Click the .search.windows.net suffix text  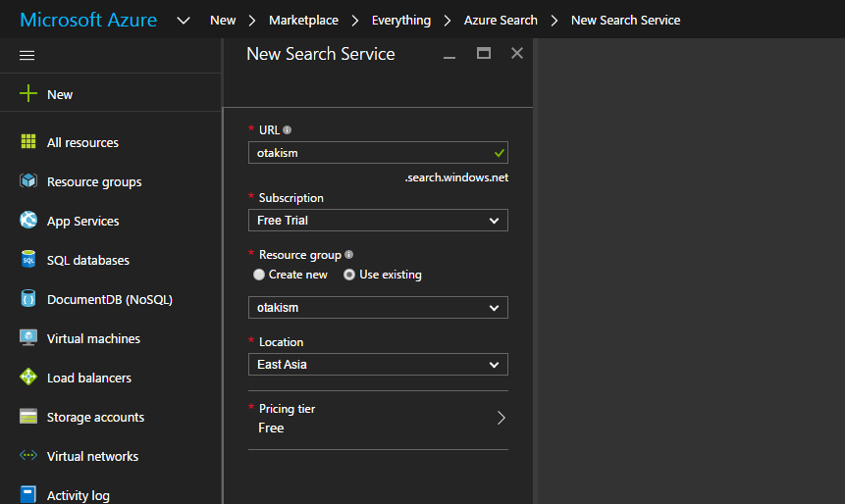pos(456,177)
